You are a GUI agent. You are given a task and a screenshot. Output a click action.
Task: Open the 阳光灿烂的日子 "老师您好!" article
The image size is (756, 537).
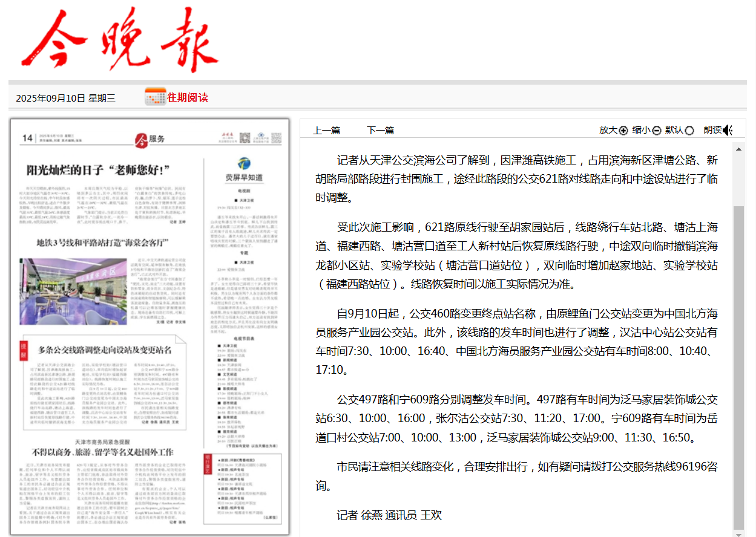(x=97, y=169)
